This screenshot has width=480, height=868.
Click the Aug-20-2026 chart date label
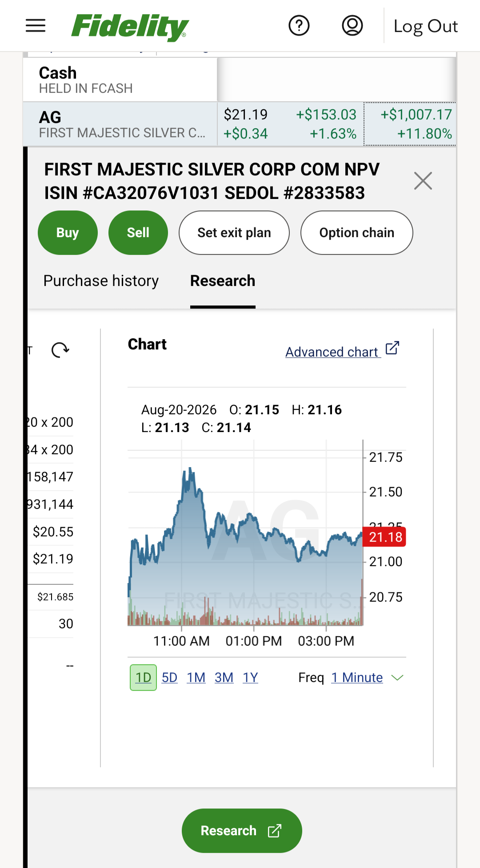click(x=179, y=410)
